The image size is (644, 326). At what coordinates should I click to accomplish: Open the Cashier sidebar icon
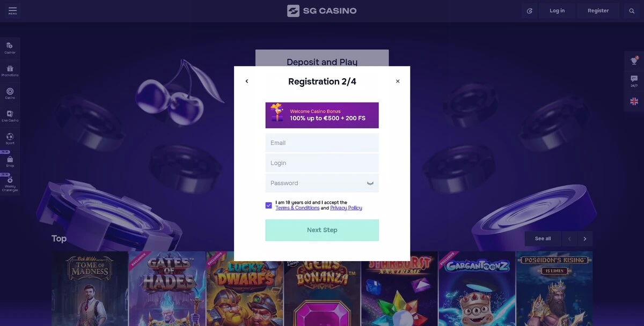coord(10,48)
